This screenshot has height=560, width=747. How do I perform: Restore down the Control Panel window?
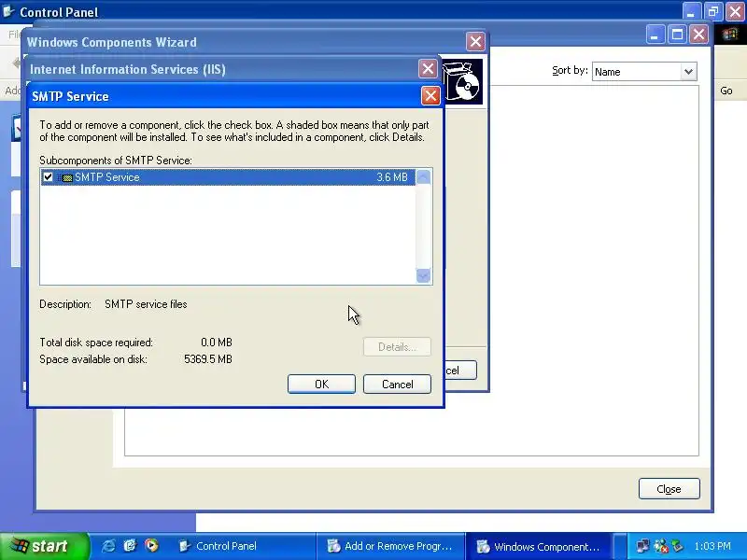click(x=713, y=12)
